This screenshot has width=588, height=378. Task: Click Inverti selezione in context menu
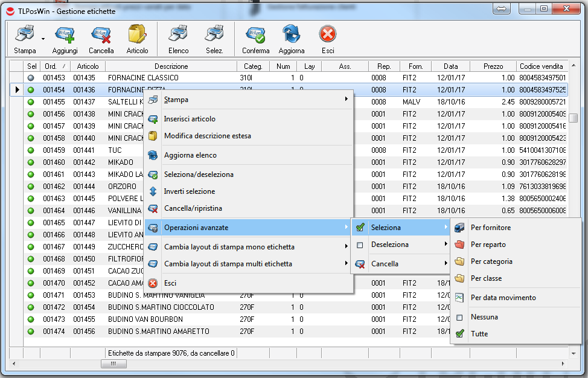189,191
